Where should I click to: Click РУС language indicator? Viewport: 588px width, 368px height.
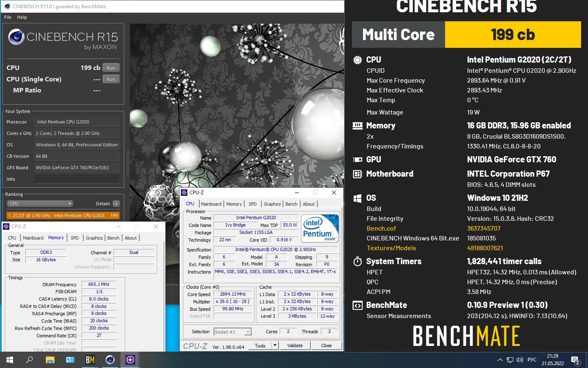click(532, 360)
